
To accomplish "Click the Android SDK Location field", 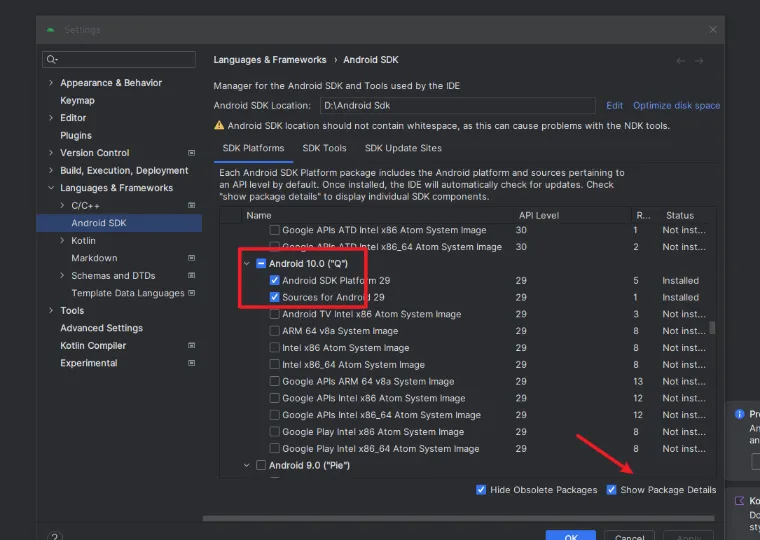I will (x=457, y=105).
